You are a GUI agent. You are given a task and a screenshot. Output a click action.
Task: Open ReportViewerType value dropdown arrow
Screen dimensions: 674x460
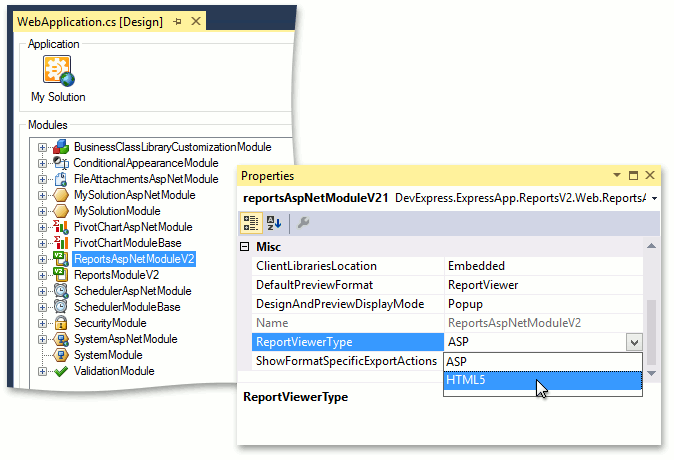[634, 342]
